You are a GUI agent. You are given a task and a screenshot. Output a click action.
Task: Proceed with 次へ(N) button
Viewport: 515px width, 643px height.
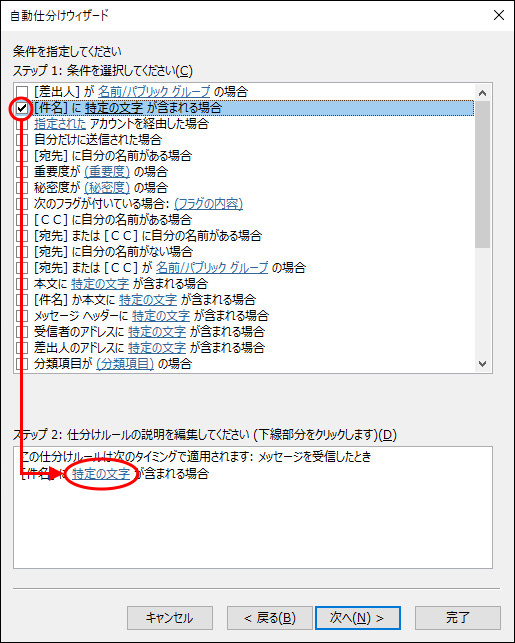point(358,618)
